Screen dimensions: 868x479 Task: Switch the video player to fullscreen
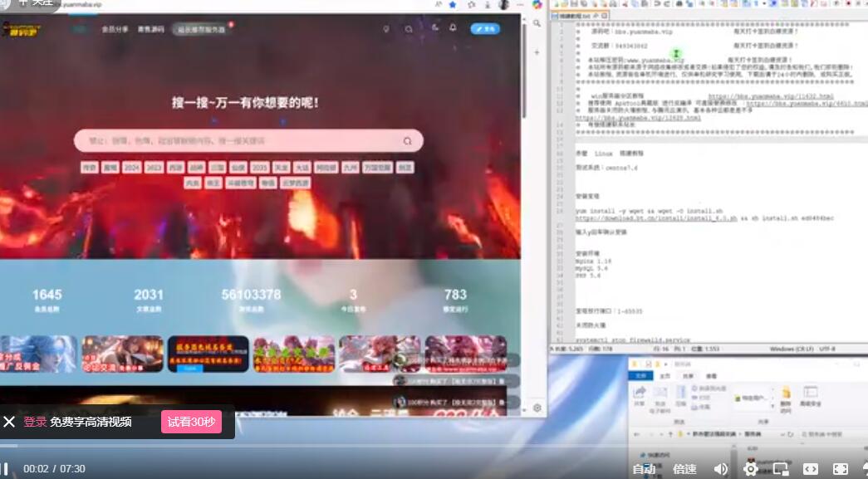point(840,469)
